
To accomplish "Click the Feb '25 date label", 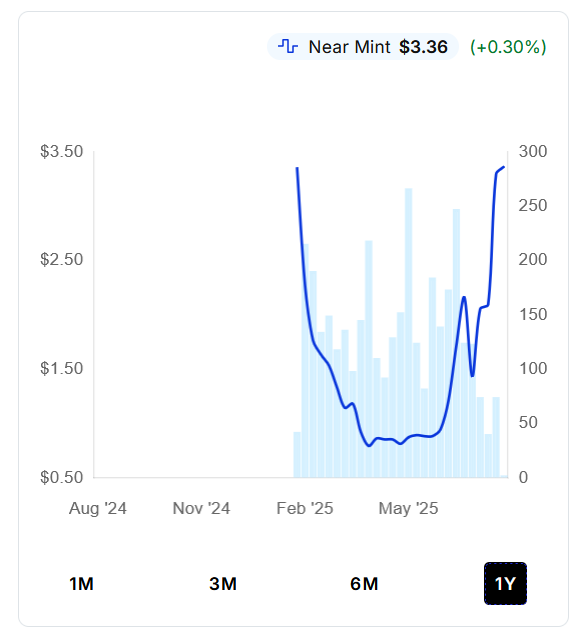I will pos(305,508).
